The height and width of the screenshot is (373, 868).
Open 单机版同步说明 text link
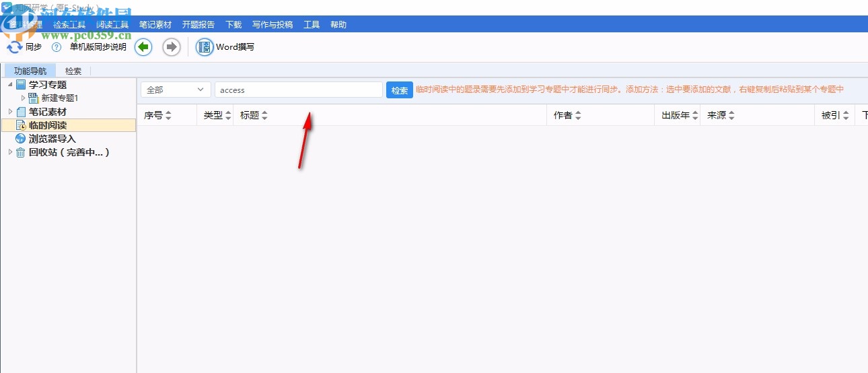coord(98,47)
